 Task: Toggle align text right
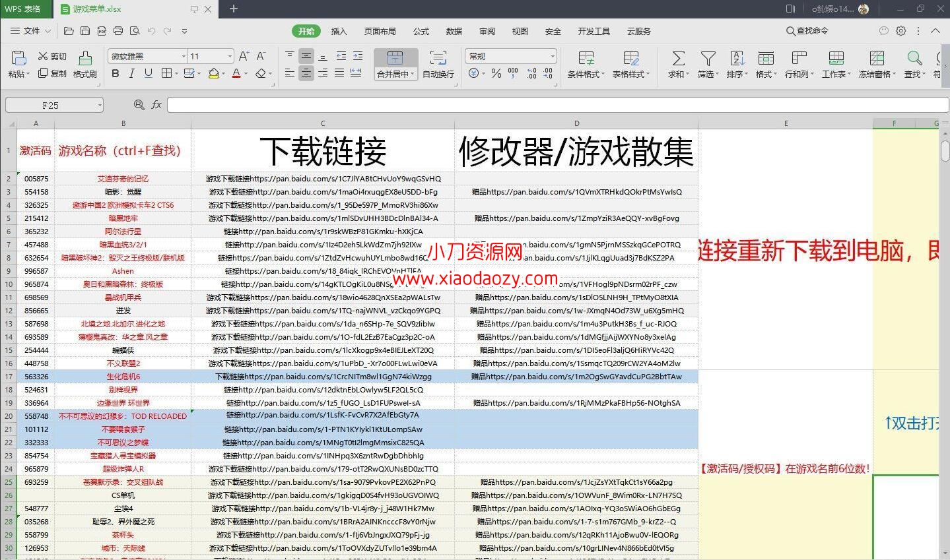[323, 73]
